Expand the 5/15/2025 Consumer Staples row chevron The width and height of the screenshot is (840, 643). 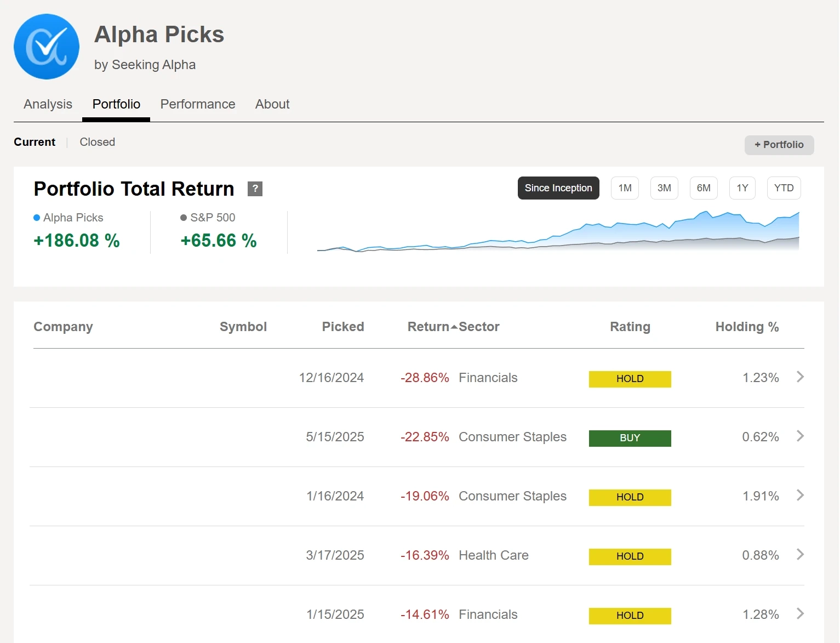point(800,436)
